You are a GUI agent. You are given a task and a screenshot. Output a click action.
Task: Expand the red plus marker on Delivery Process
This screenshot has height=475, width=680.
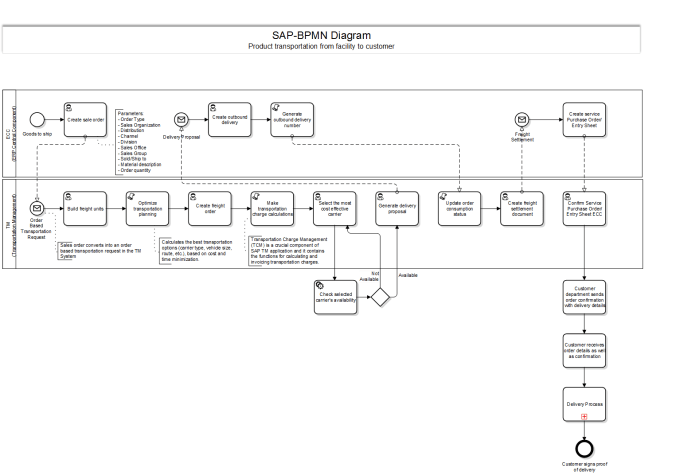point(584,416)
